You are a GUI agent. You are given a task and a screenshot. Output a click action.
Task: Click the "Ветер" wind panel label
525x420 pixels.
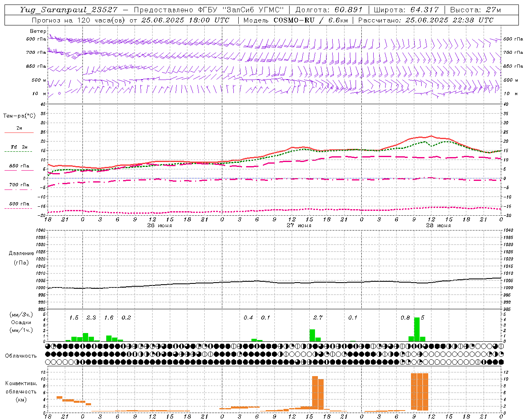coord(38,31)
